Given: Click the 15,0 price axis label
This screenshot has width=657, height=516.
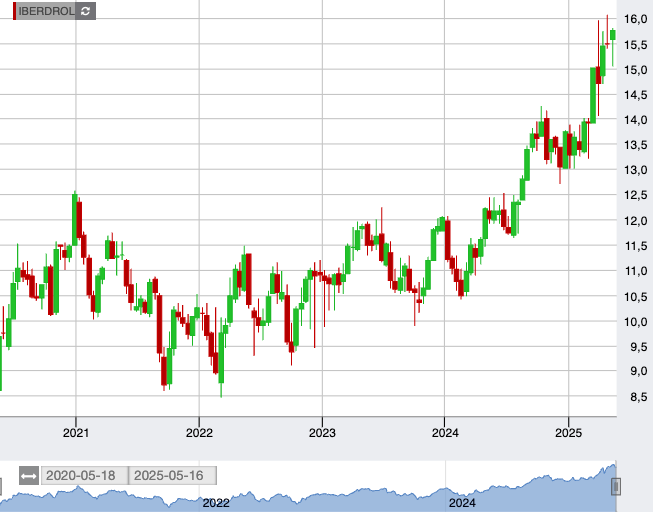Looking at the screenshot, I should [x=636, y=70].
